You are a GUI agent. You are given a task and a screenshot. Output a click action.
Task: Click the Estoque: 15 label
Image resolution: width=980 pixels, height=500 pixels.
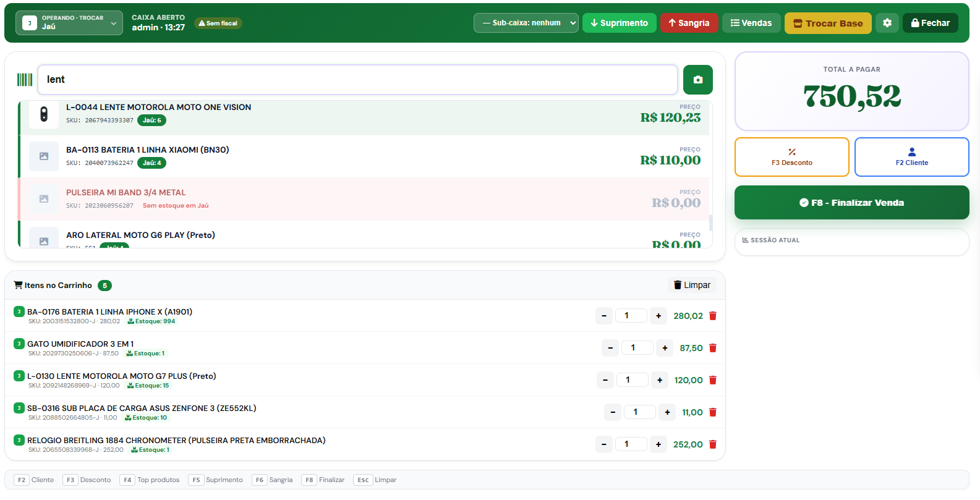pyautogui.click(x=148, y=386)
